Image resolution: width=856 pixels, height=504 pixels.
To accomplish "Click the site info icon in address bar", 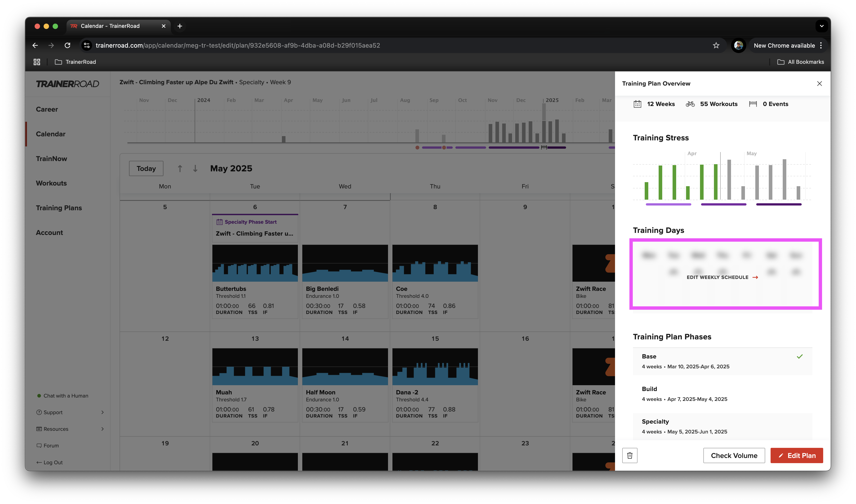I will 87,45.
